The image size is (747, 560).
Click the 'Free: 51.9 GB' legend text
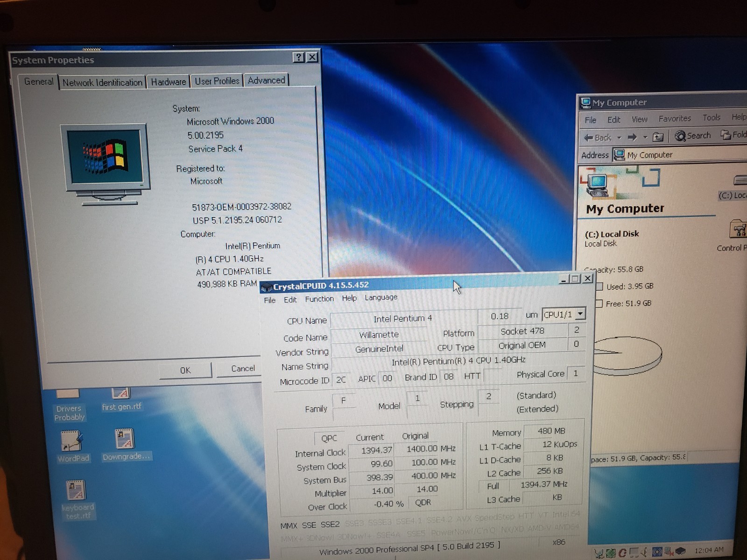click(628, 304)
